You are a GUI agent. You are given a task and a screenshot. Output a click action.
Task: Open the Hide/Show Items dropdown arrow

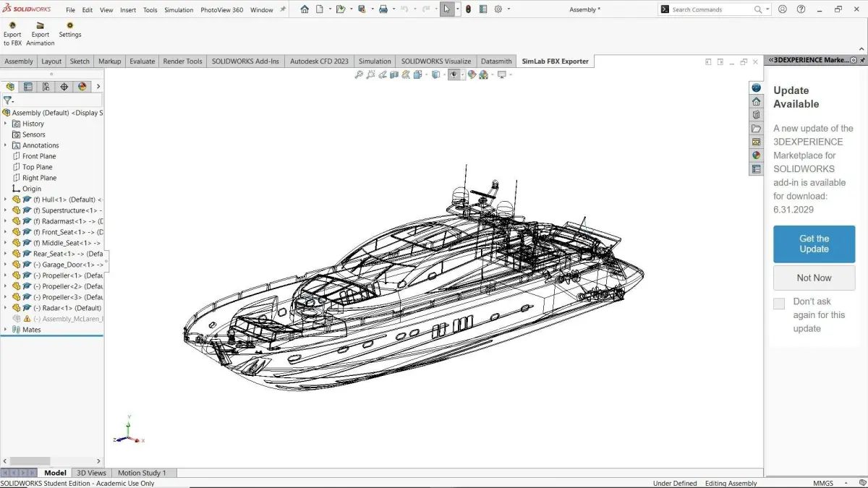tap(461, 74)
